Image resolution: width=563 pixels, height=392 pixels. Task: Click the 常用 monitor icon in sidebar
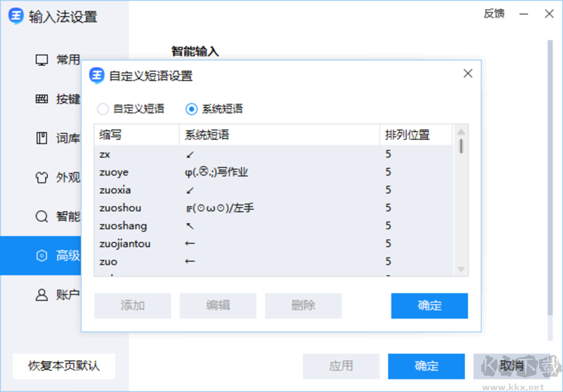pyautogui.click(x=42, y=60)
